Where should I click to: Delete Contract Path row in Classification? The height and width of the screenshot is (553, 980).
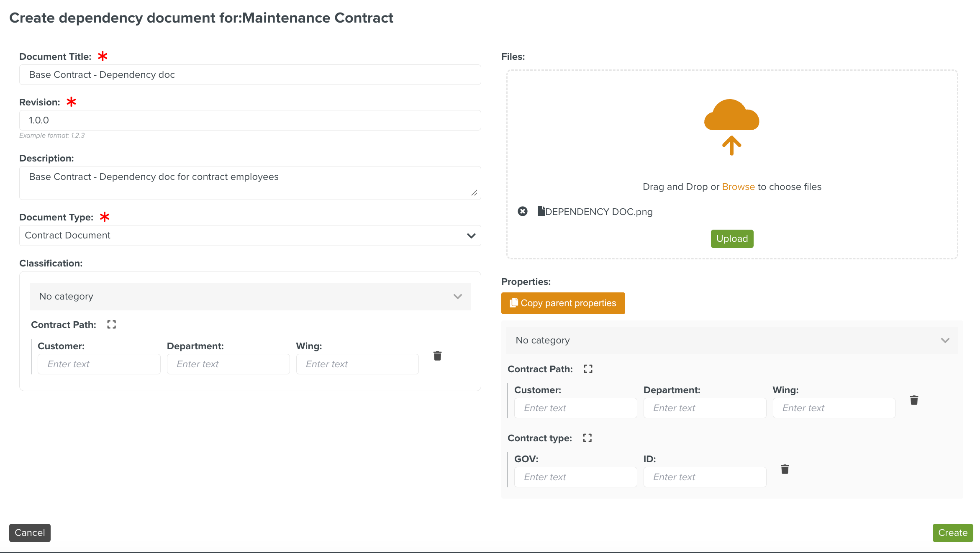point(437,356)
